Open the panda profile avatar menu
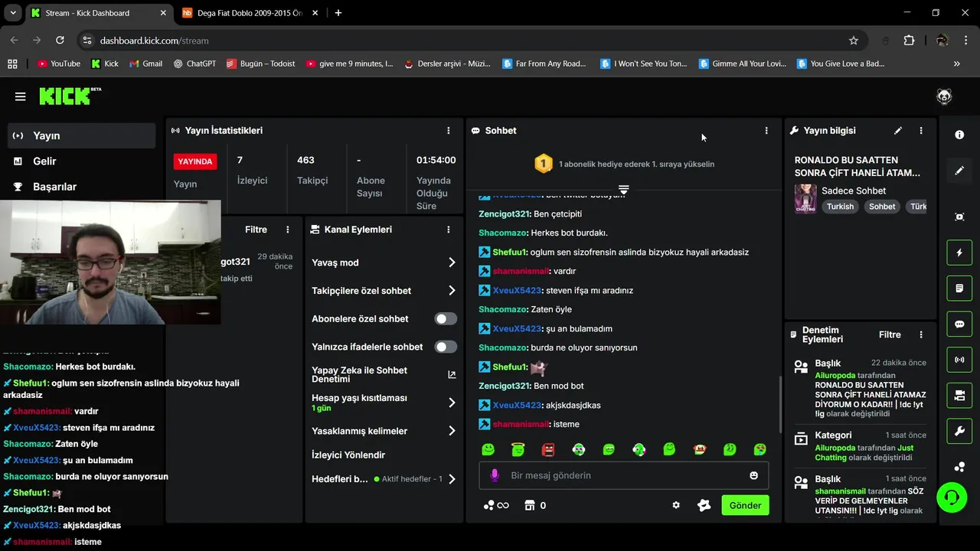This screenshot has height=551, width=980. [944, 96]
